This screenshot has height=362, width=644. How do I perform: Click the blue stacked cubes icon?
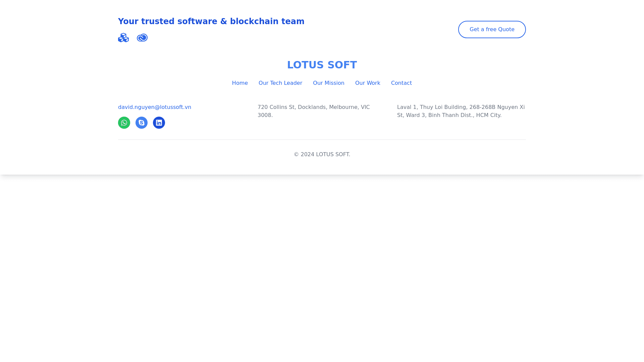click(123, 38)
